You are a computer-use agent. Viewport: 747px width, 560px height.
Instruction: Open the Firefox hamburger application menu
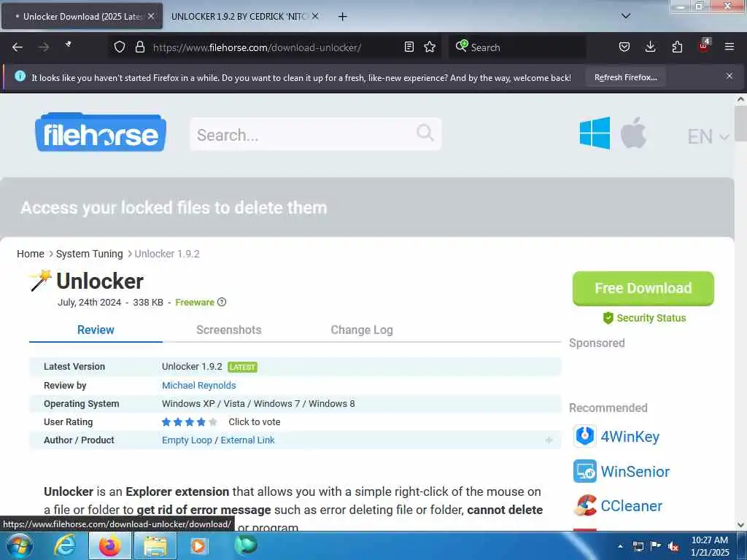point(729,47)
